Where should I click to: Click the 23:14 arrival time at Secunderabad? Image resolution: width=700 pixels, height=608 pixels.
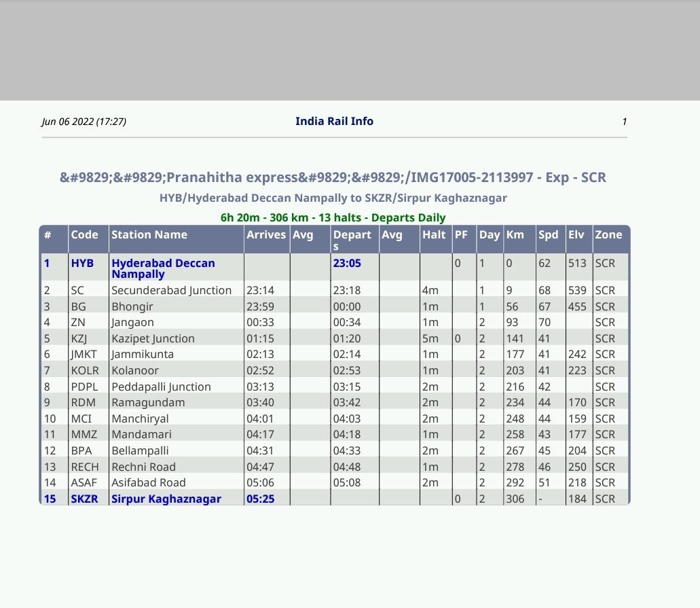[x=260, y=290]
